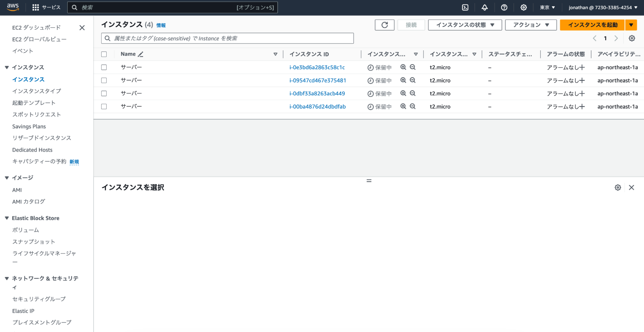The image size is (644, 332).
Task: Add alarm for instance i-09547cd467e375481
Action: (x=582, y=81)
